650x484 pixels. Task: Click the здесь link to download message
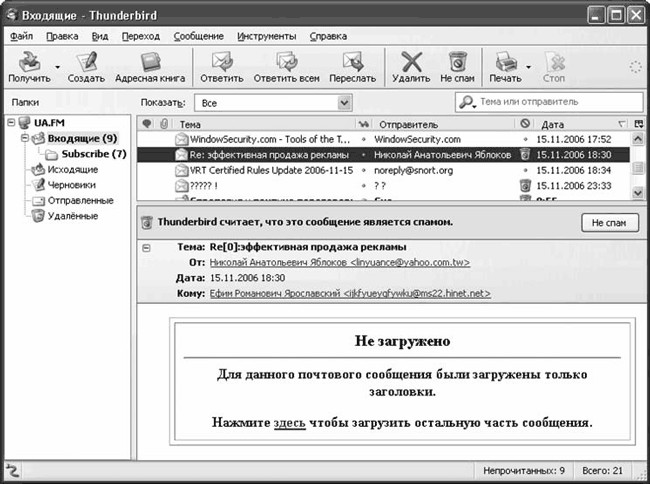click(289, 423)
